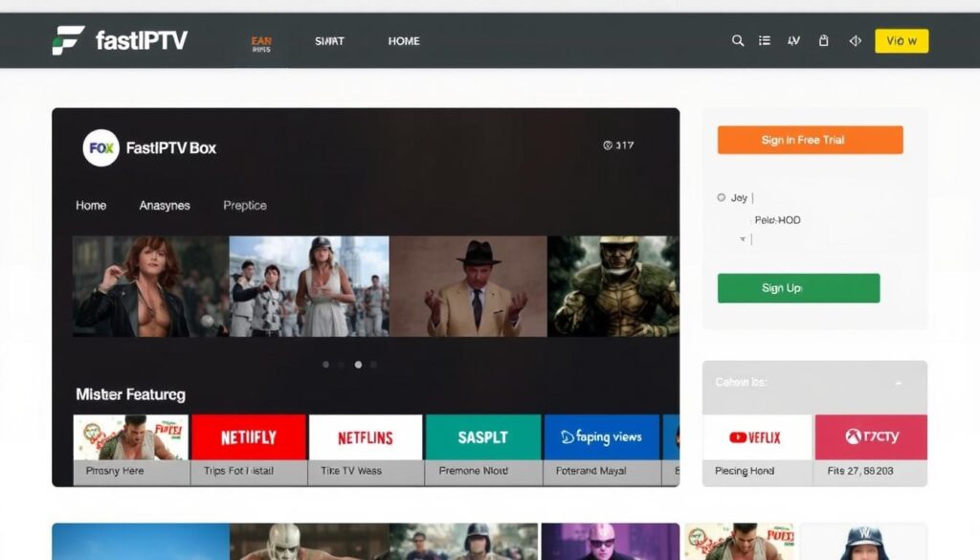The height and width of the screenshot is (560, 980).
Task: Open the Cahoin los dropdown field
Action: [813, 383]
